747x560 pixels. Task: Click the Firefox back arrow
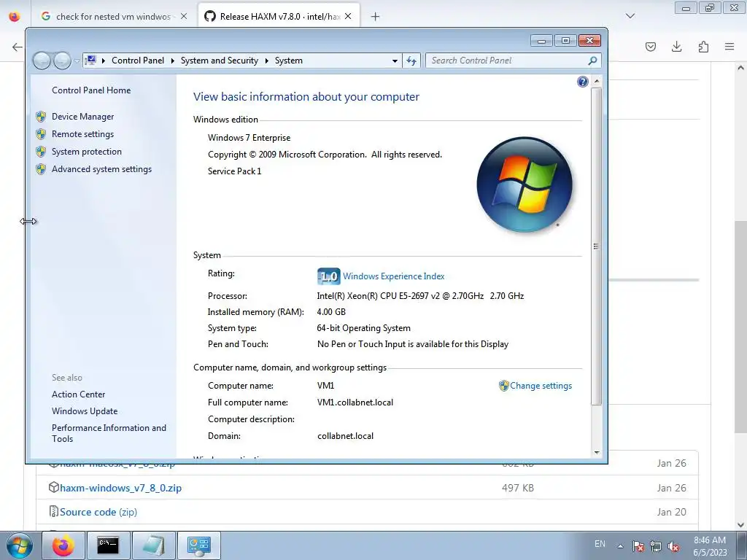pyautogui.click(x=18, y=47)
